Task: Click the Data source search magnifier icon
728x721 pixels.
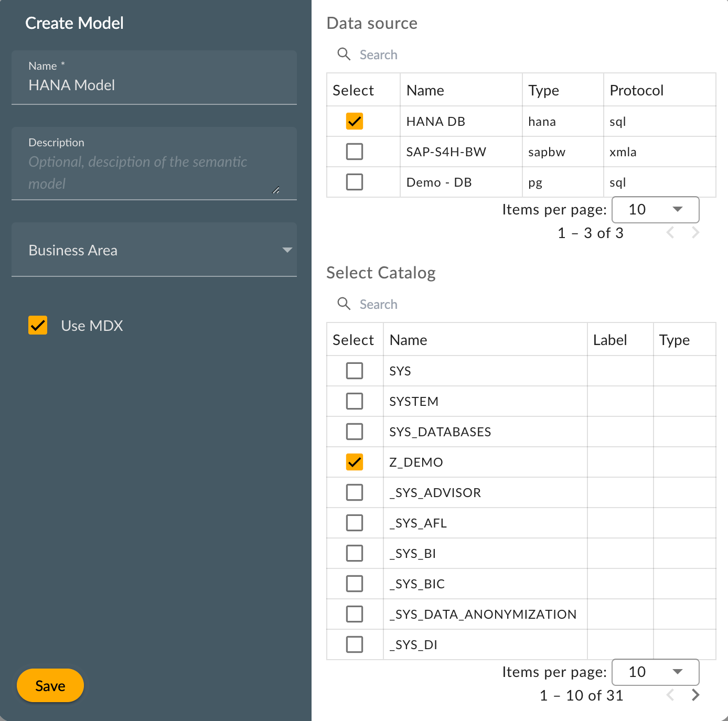Action: pyautogui.click(x=344, y=54)
